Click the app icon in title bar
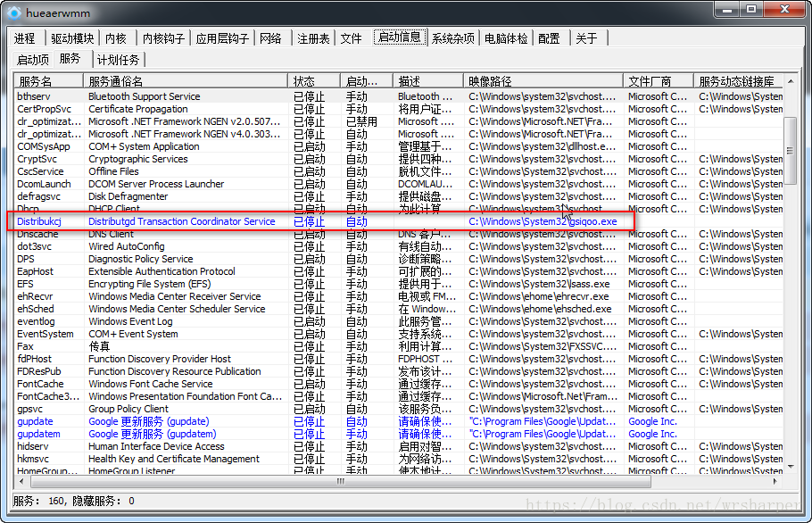Image resolution: width=812 pixels, height=523 pixels. 14,13
